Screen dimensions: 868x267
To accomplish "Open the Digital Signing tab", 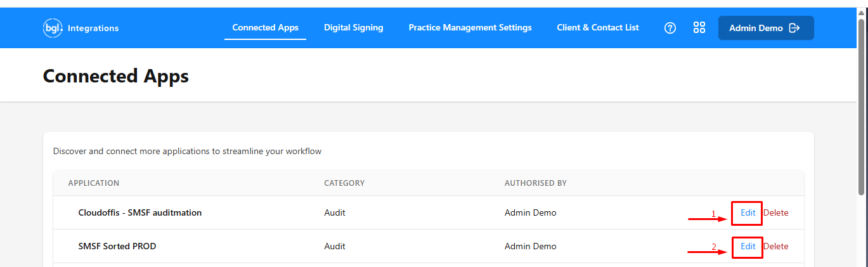I will (353, 28).
